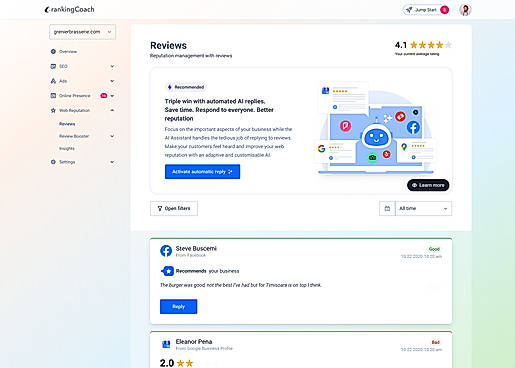The image size is (515, 368).
Task: Go to Overview in the sidebar
Action: click(68, 52)
